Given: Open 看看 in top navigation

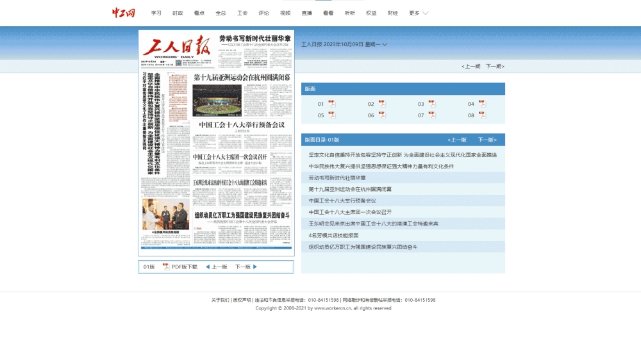Looking at the screenshot, I should pos(328,13).
